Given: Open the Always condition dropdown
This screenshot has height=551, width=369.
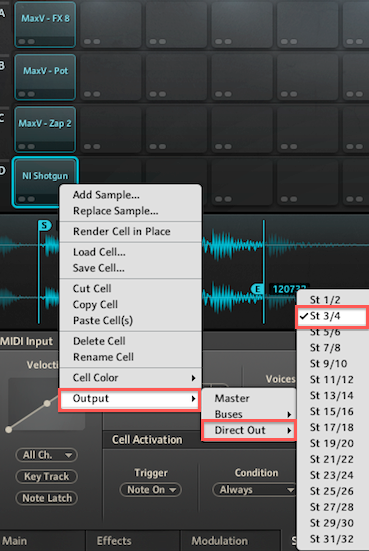Looking at the screenshot, I should click(254, 490).
